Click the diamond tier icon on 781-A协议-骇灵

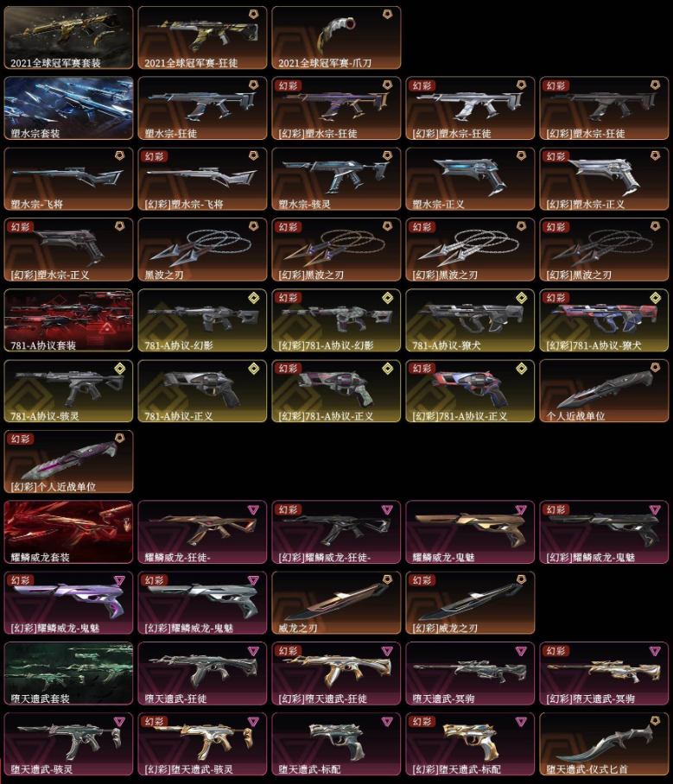(x=119, y=369)
